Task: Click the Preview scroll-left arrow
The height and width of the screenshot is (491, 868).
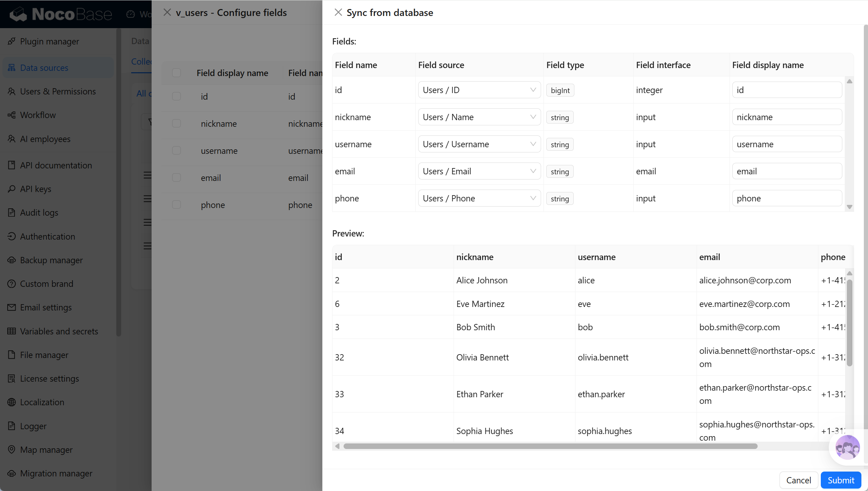Action: tap(337, 446)
